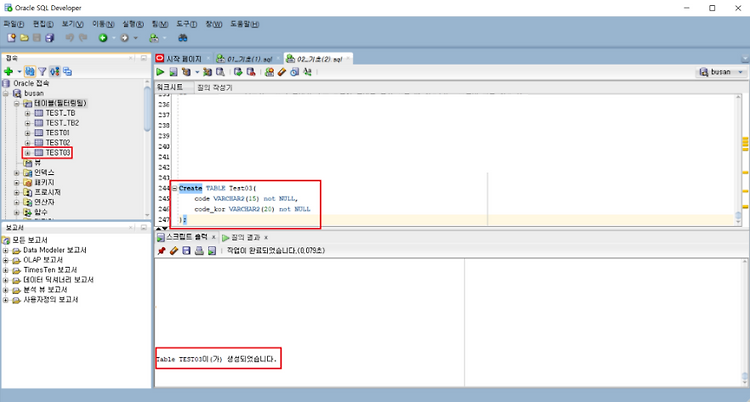The height and width of the screenshot is (402, 750).
Task: Click the Open folder icon in main toolbar
Action: click(24, 38)
